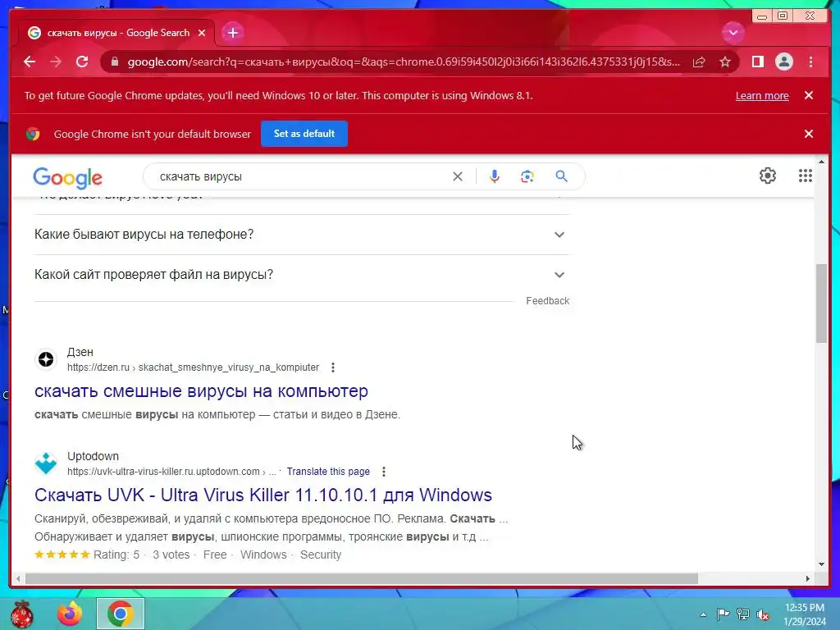Open the Chrome profile avatar

point(783,62)
